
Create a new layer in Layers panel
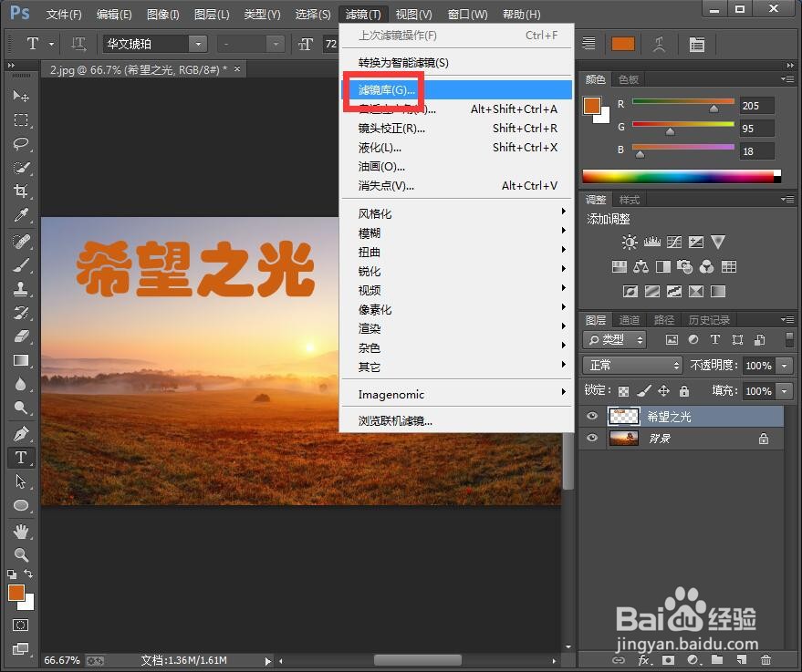742,659
